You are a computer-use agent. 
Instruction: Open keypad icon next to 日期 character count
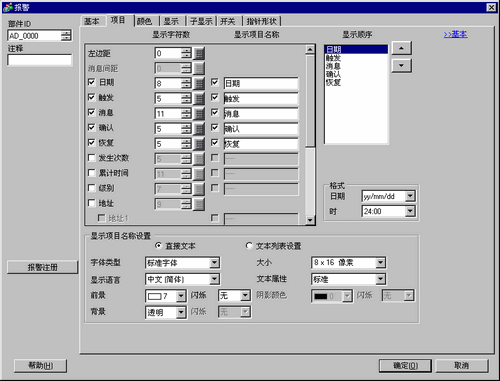[199, 83]
